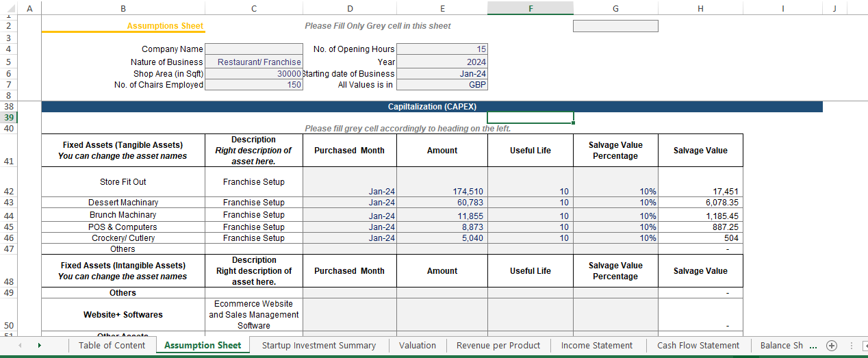Select salvage value 887.25
Image resolution: width=868 pixels, height=358 pixels.
click(x=700, y=227)
